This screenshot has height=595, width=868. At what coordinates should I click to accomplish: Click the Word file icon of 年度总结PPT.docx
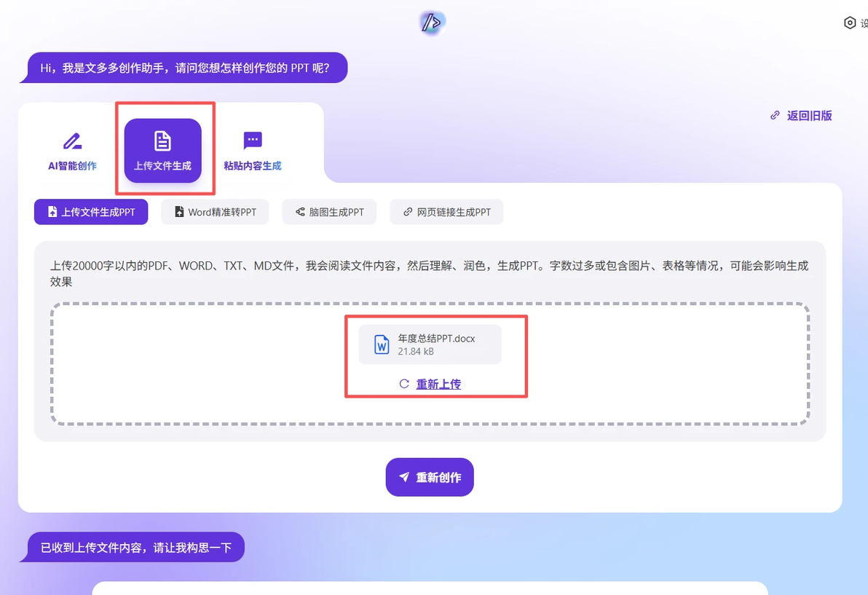click(382, 344)
